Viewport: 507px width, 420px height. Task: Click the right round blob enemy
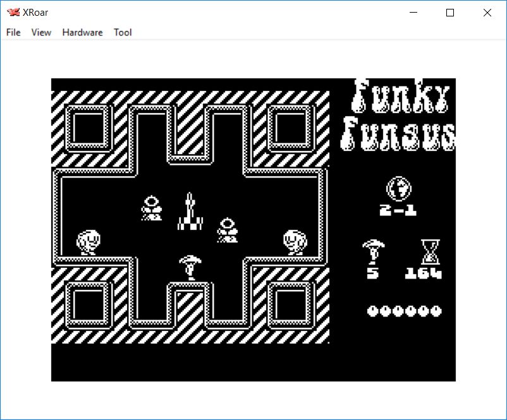tap(294, 241)
